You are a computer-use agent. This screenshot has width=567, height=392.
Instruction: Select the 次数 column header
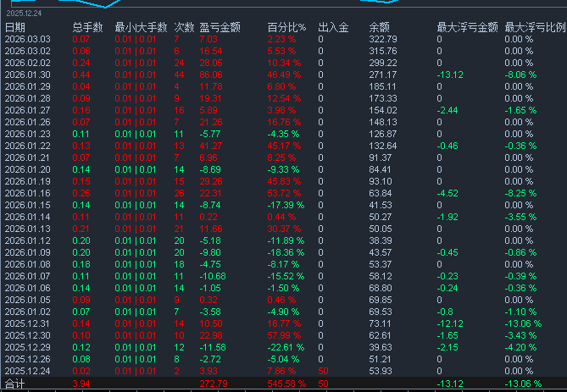(184, 28)
